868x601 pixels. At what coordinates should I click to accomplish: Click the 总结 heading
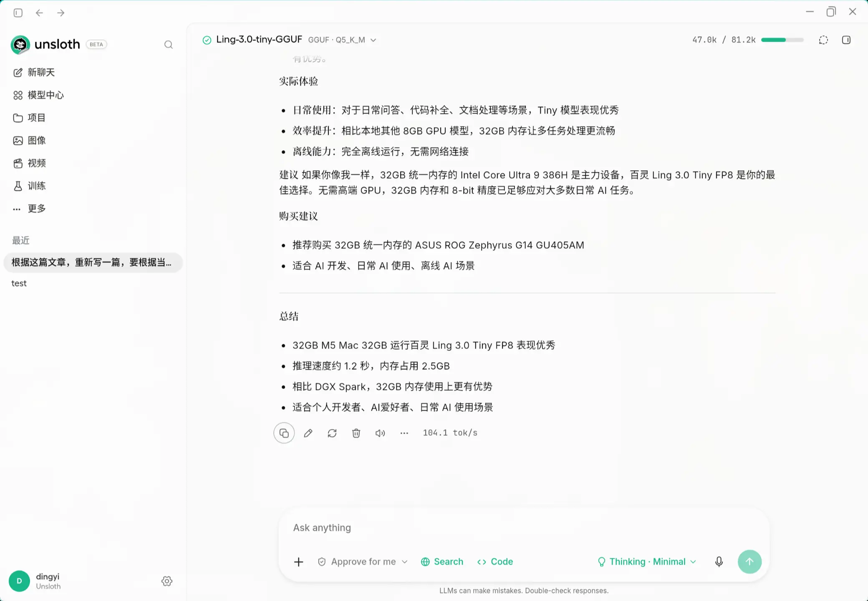pyautogui.click(x=289, y=316)
